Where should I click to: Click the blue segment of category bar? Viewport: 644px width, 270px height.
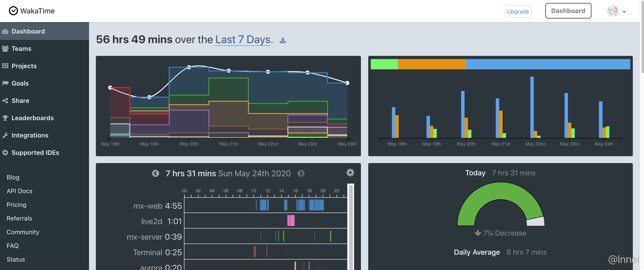point(548,64)
